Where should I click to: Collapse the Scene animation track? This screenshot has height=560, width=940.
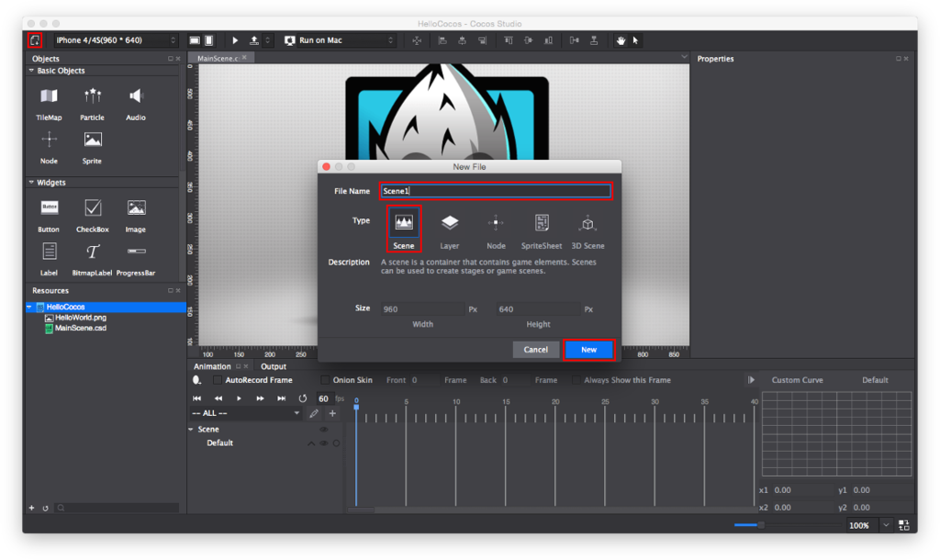pos(191,430)
